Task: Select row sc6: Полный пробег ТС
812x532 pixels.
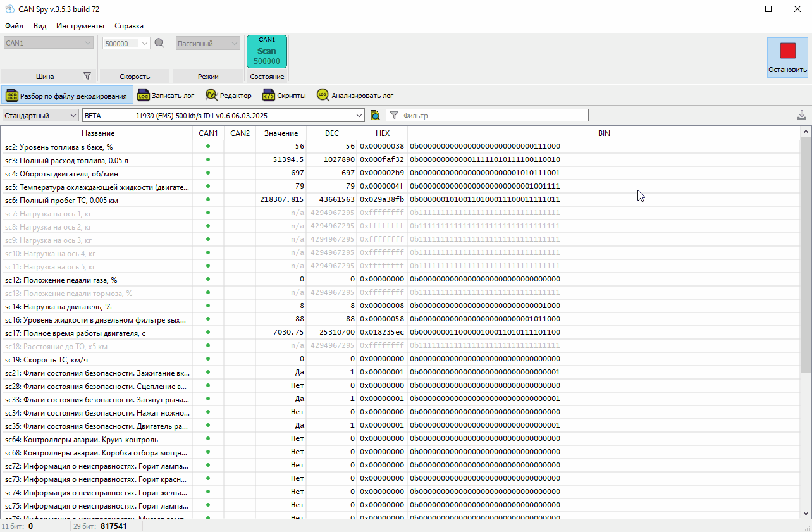Action: [401, 200]
